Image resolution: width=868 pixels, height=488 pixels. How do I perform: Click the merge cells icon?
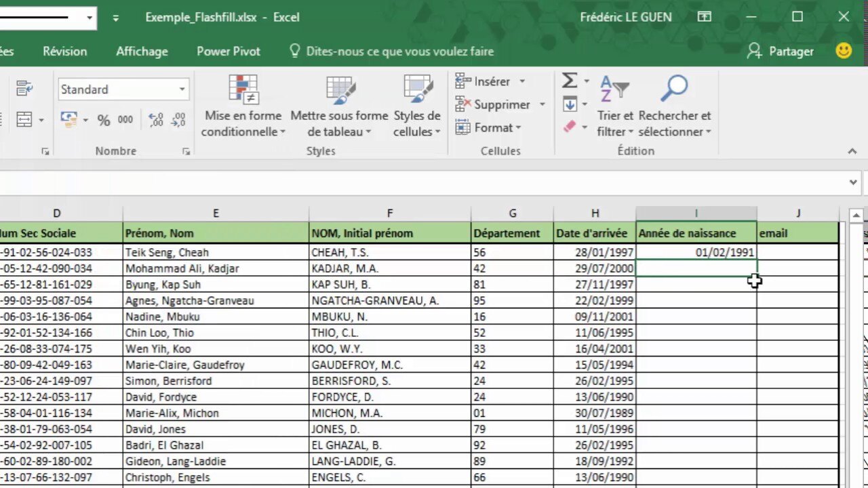click(24, 120)
